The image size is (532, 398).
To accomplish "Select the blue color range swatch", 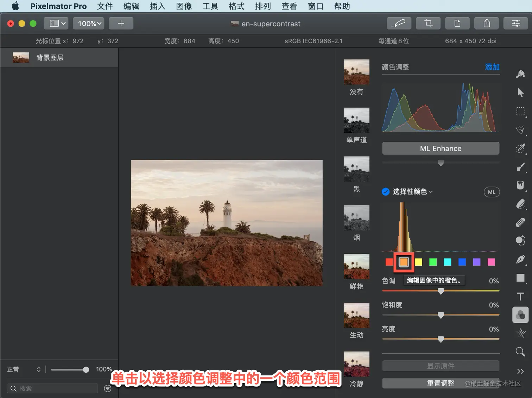I will (462, 262).
